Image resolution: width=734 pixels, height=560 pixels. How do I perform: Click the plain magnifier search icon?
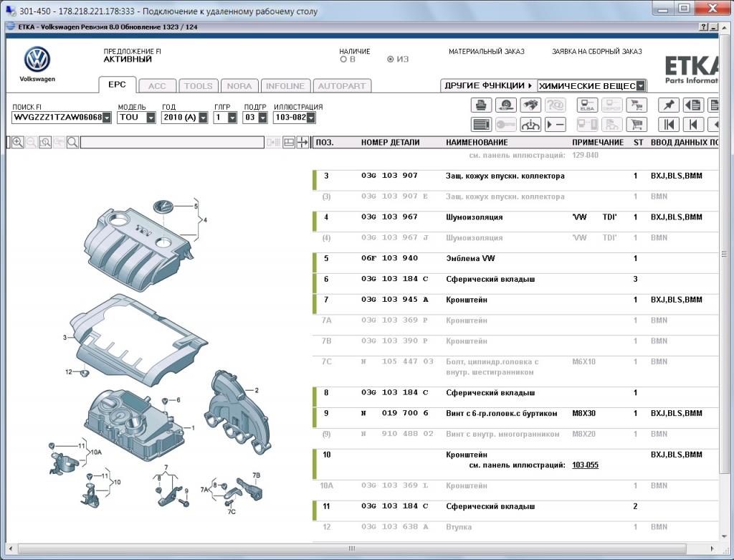point(72,143)
